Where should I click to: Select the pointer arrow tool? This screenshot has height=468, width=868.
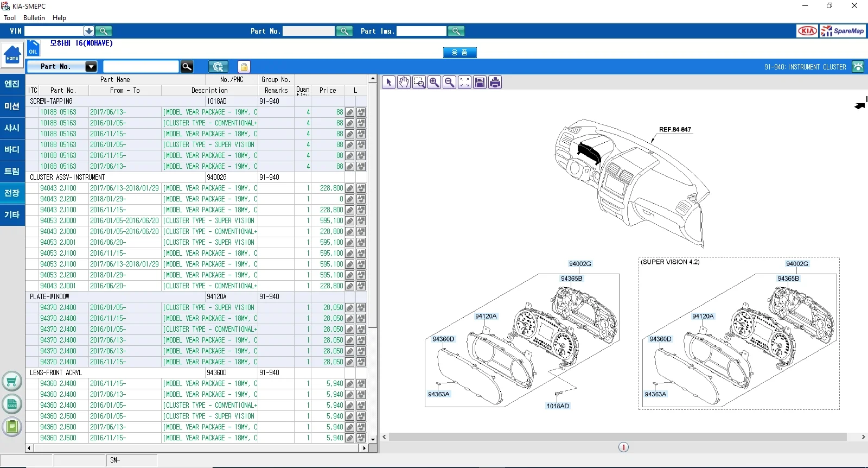[x=388, y=82]
